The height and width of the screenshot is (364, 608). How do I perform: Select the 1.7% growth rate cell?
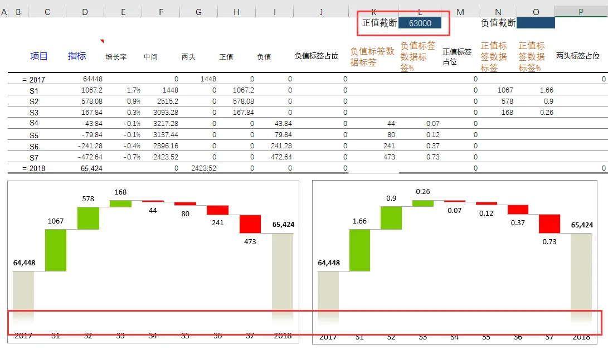coord(134,90)
